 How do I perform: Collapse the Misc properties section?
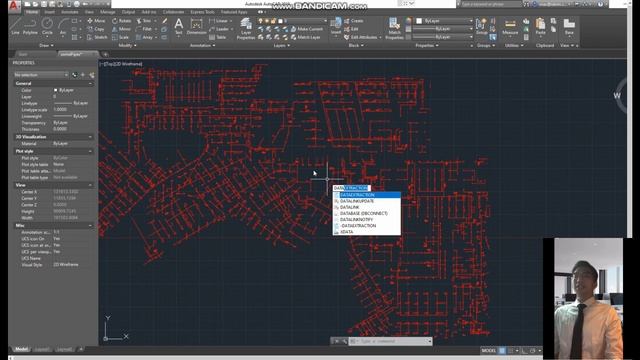pos(90,225)
